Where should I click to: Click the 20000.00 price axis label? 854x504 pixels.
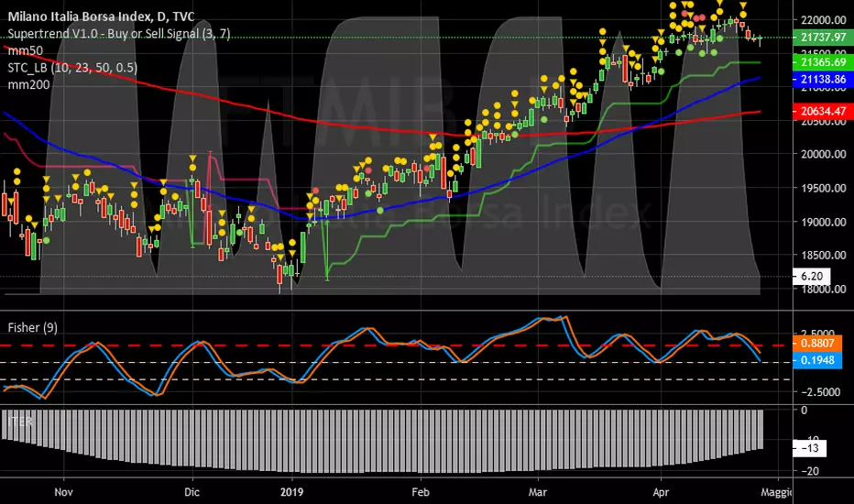click(823, 154)
